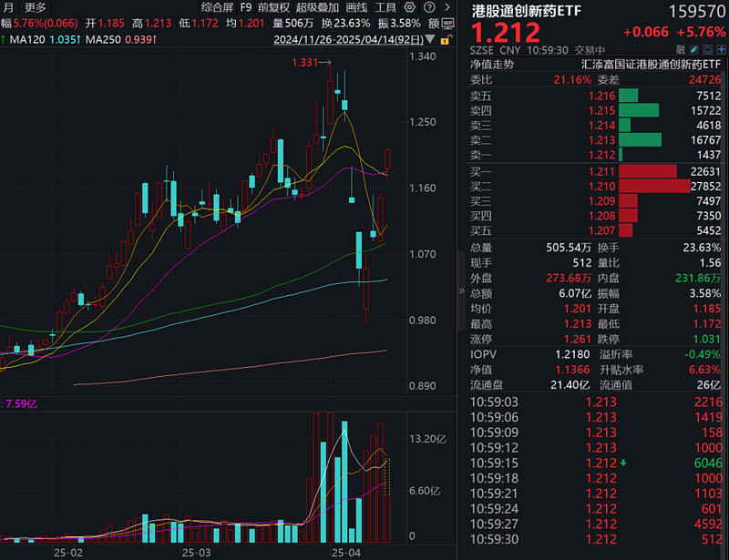
Task: Open the date range dropdown arrow
Action: (x=430, y=39)
